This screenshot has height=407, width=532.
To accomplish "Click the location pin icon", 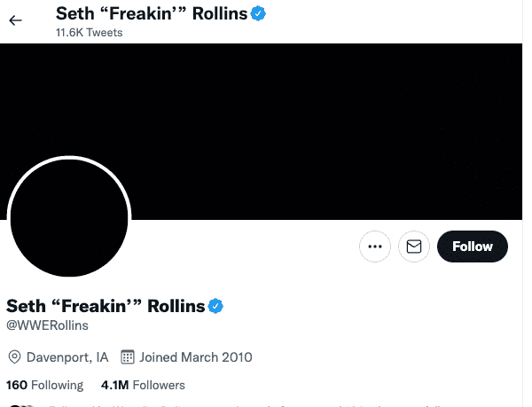I will (x=14, y=357).
